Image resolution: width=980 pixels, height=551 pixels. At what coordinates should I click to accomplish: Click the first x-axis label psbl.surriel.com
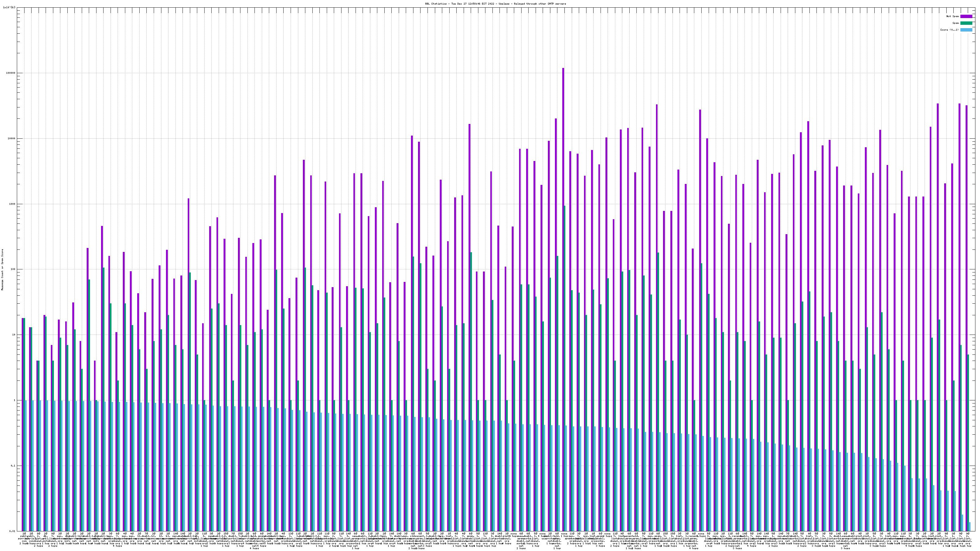coord(23,538)
